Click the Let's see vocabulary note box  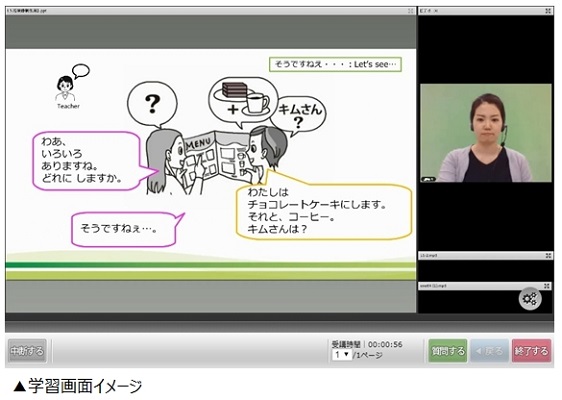tap(335, 65)
